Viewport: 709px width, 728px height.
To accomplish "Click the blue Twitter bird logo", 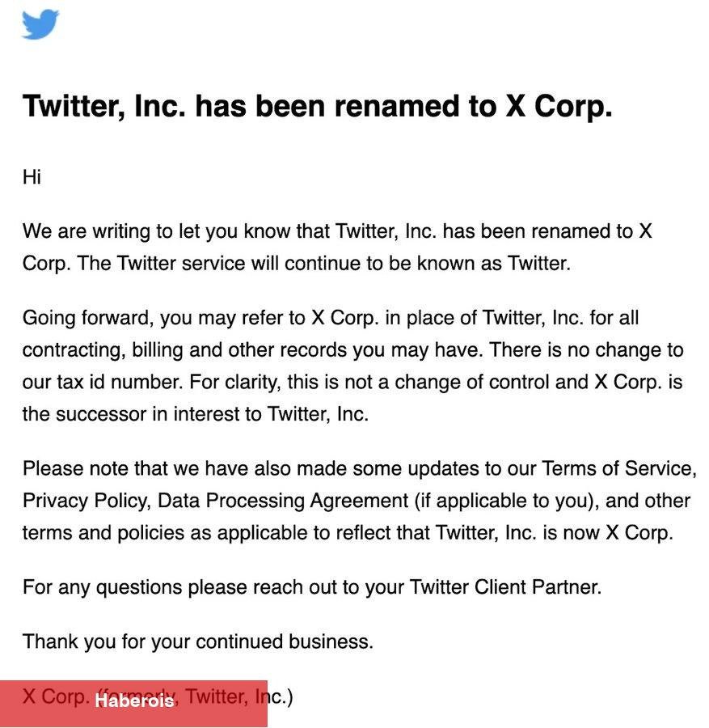I will click(x=40, y=24).
